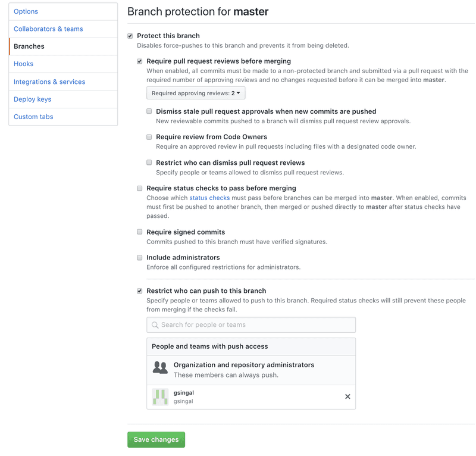
Task: Remove gsingal from push access list
Action: [347, 397]
